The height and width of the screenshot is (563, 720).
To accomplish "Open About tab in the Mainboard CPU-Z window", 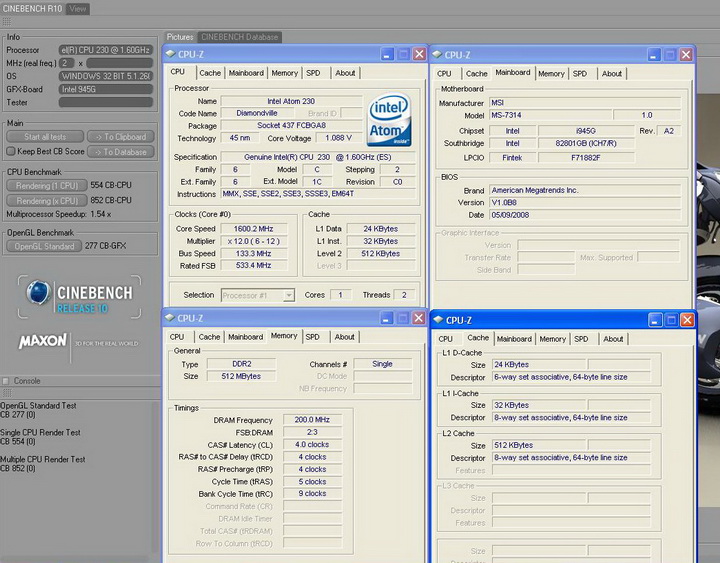I will click(x=611, y=73).
